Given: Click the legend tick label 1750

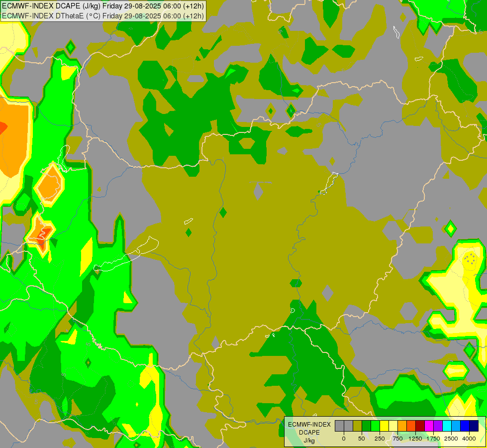Looking at the screenshot, I should (x=433, y=439).
